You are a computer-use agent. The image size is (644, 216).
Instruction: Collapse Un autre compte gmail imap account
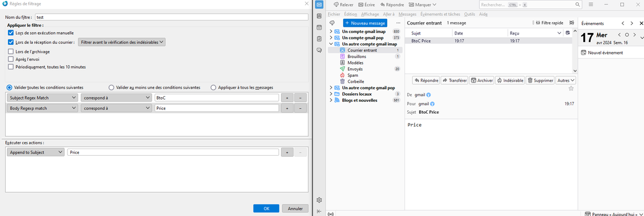click(x=332, y=44)
